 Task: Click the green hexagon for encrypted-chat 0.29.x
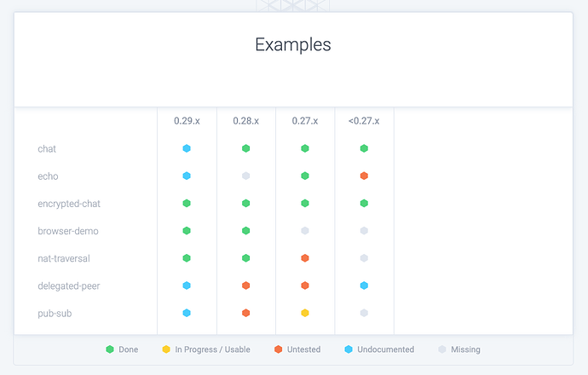[x=187, y=203]
